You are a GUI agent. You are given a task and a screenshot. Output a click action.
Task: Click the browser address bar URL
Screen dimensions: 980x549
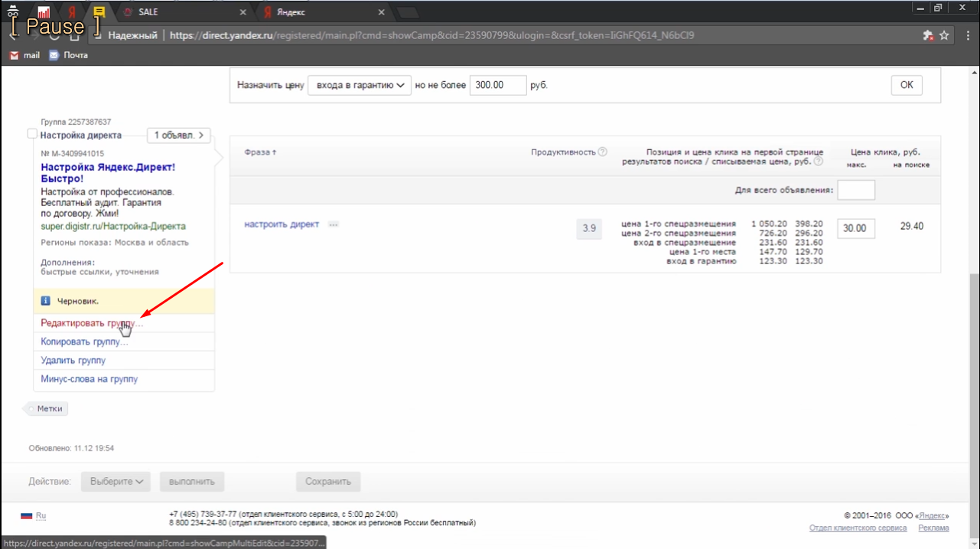(x=431, y=35)
